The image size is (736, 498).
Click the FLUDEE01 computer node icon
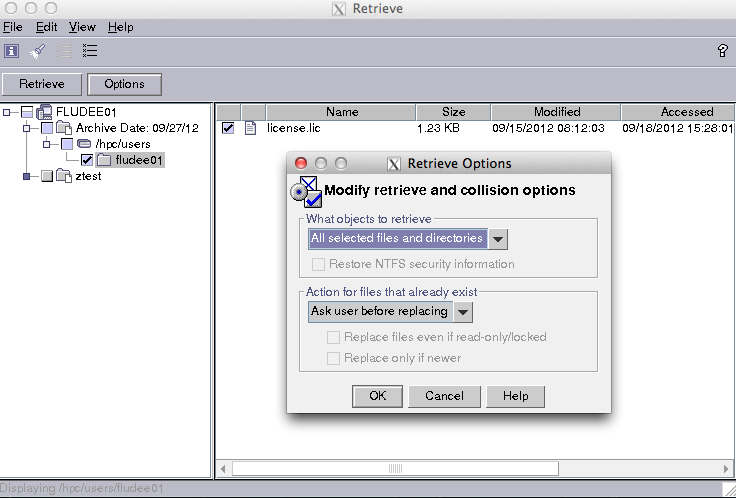pos(44,111)
